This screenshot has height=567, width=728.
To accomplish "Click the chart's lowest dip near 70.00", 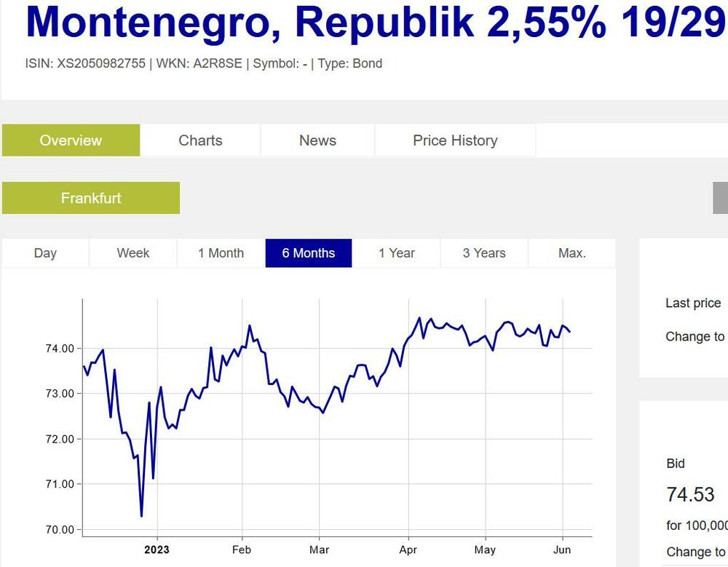I will (x=141, y=515).
